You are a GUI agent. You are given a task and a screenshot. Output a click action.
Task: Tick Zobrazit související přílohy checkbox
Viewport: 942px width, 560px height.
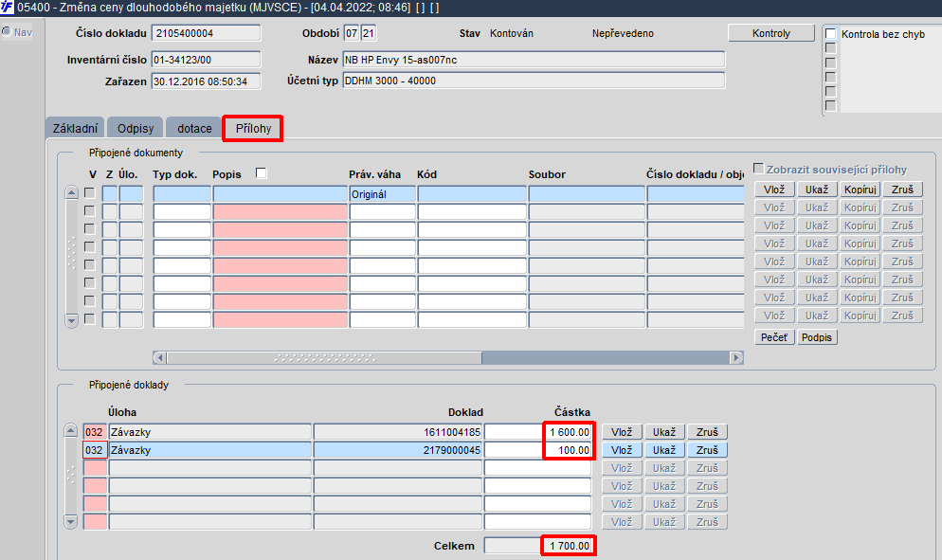tap(759, 169)
